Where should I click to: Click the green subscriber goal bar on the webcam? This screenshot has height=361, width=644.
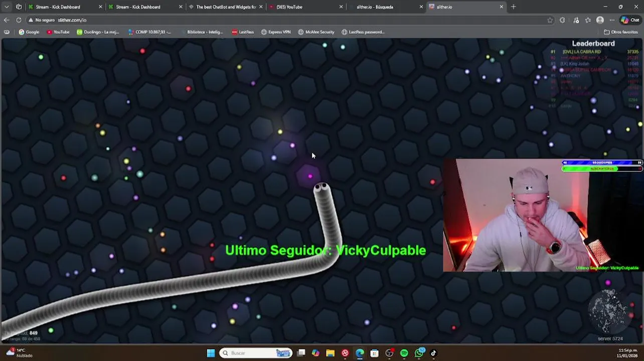(x=602, y=169)
